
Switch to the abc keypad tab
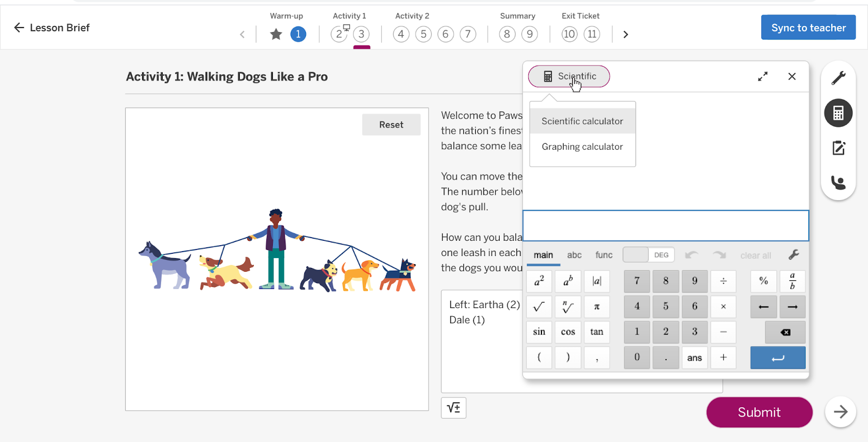(x=574, y=255)
